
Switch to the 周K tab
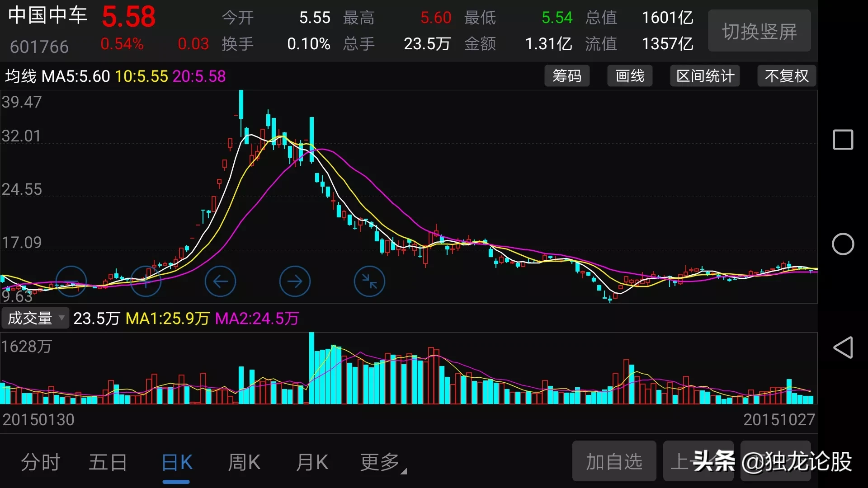pos(244,462)
